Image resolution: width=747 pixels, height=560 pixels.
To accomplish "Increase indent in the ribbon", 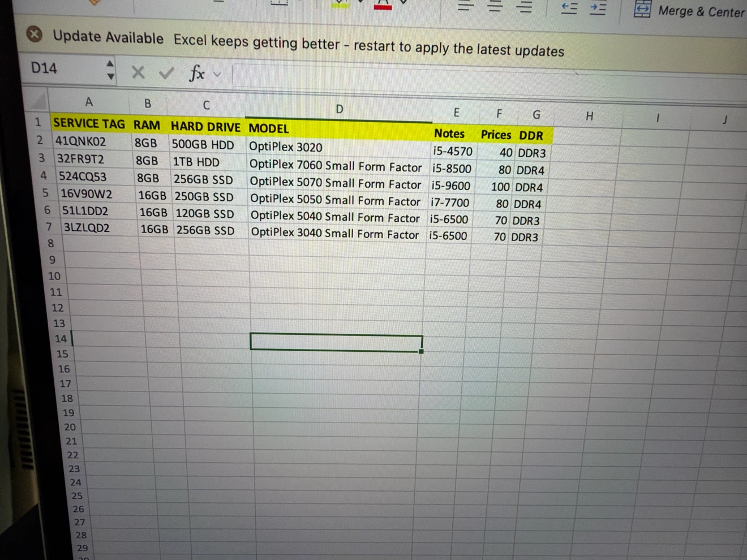I will point(598,8).
